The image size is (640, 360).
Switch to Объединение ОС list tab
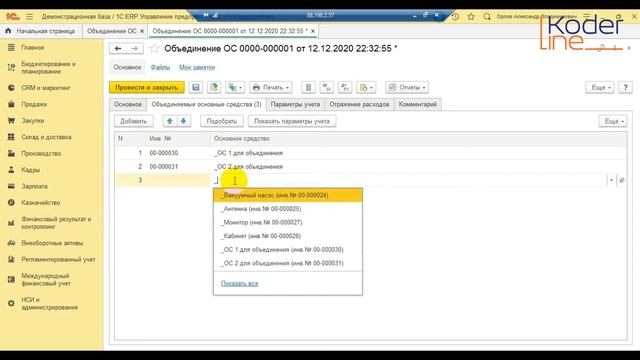tap(111, 31)
